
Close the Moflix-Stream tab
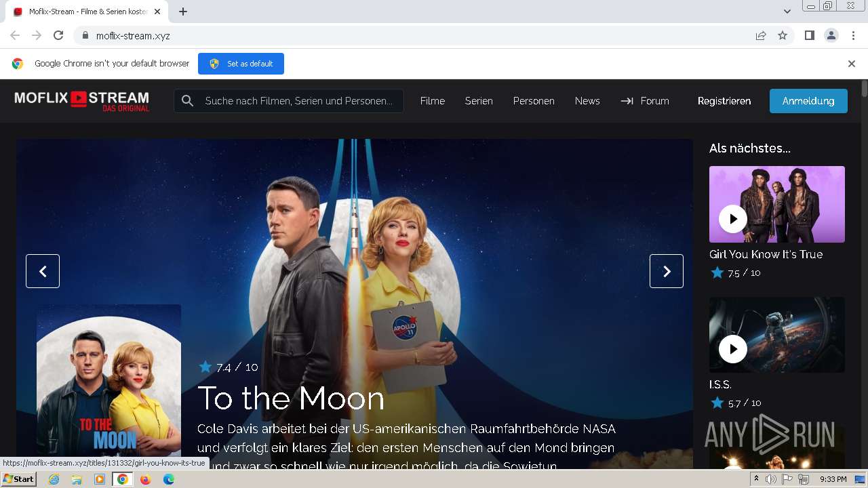(x=158, y=12)
